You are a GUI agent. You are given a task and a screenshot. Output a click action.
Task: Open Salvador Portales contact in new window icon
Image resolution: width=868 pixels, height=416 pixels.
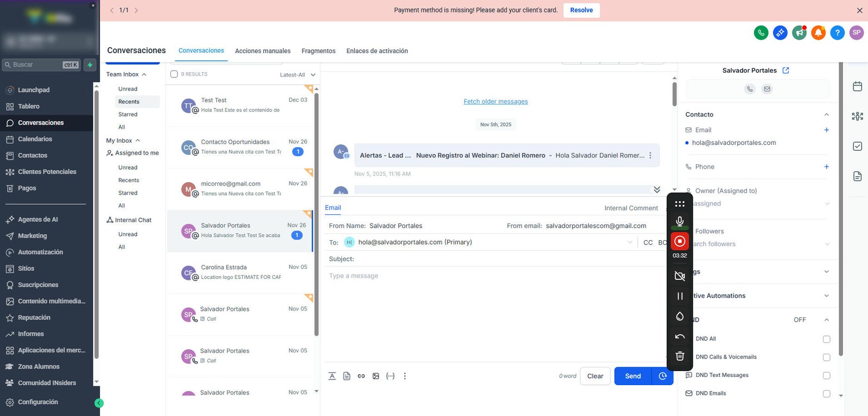tap(786, 71)
